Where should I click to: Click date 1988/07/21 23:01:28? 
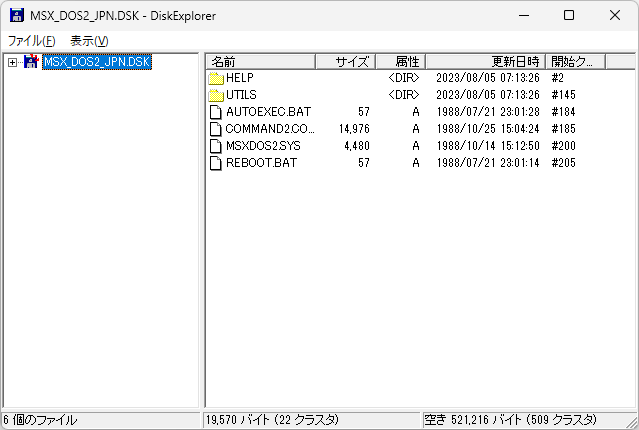[x=488, y=112]
